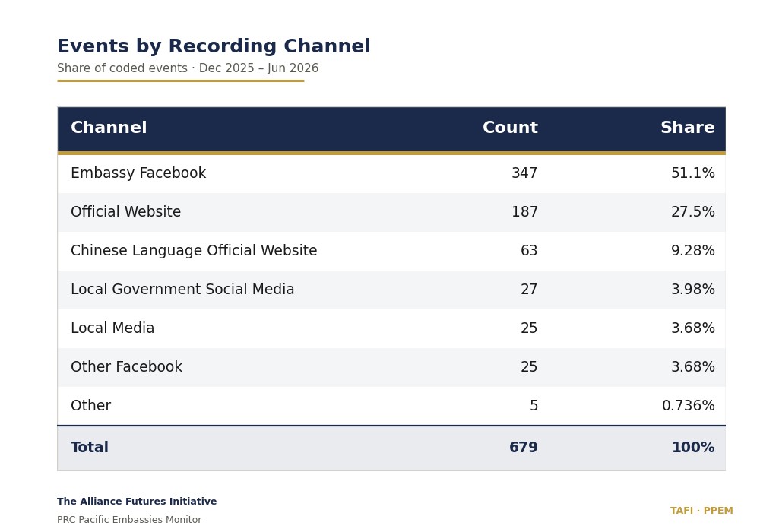This screenshot has height=532, width=760.
Task: Click count value "27"
Action: (529, 290)
